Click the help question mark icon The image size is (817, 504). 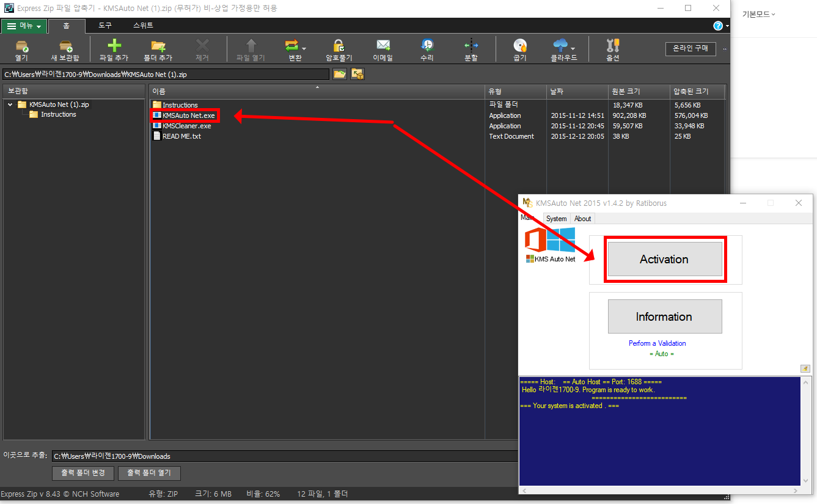coord(718,26)
